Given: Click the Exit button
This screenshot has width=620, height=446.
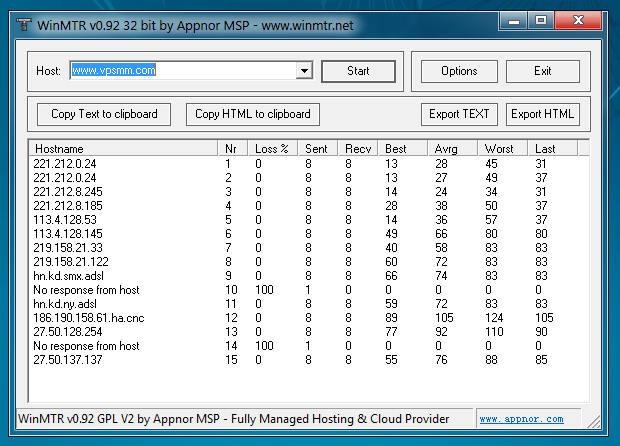Looking at the screenshot, I should pos(542,71).
